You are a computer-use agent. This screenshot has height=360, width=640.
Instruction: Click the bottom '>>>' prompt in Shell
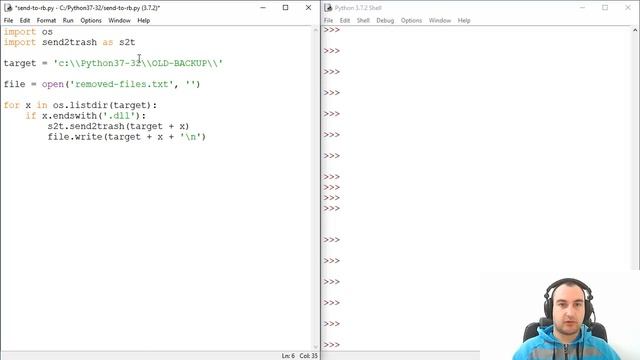click(x=331, y=345)
